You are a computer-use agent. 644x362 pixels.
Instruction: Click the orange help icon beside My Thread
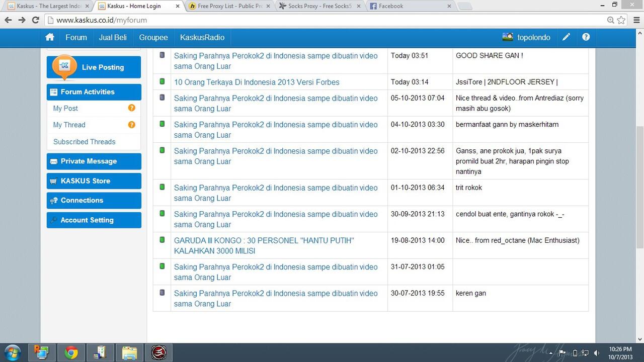[132, 125]
